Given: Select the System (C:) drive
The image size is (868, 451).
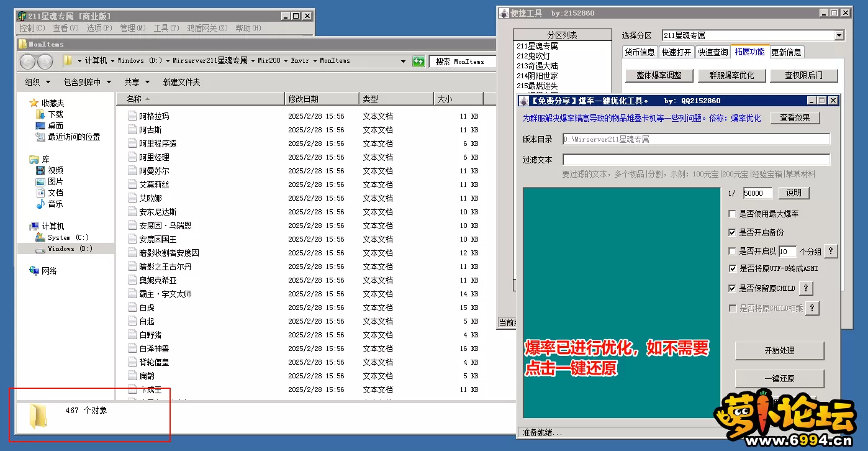Looking at the screenshot, I should click(62, 237).
